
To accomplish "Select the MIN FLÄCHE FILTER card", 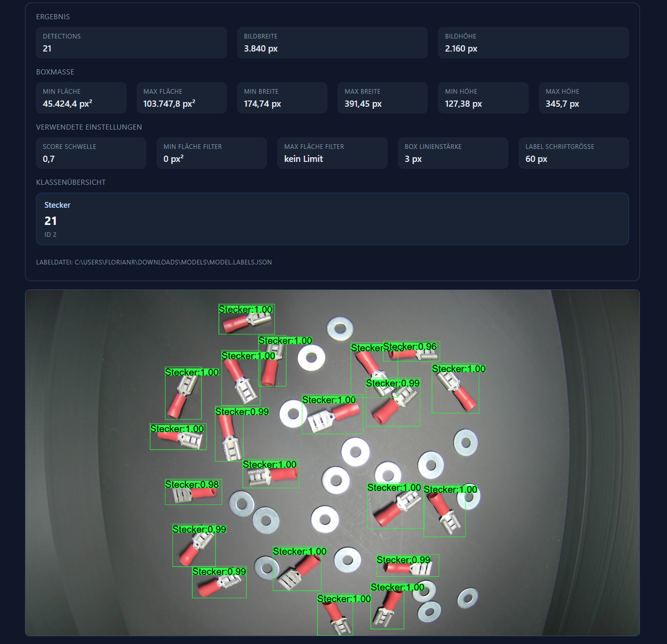I will [x=211, y=153].
